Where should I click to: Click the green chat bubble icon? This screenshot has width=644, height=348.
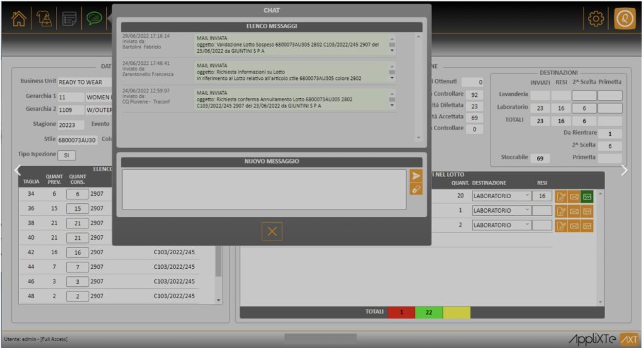94,19
